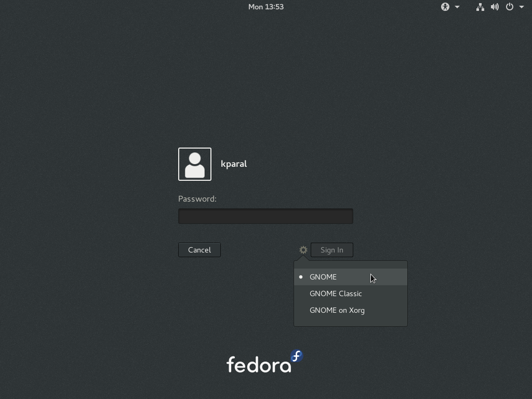Viewport: 532px width, 399px height.
Task: Click the blue Fedora f bubble
Action: [297, 356]
